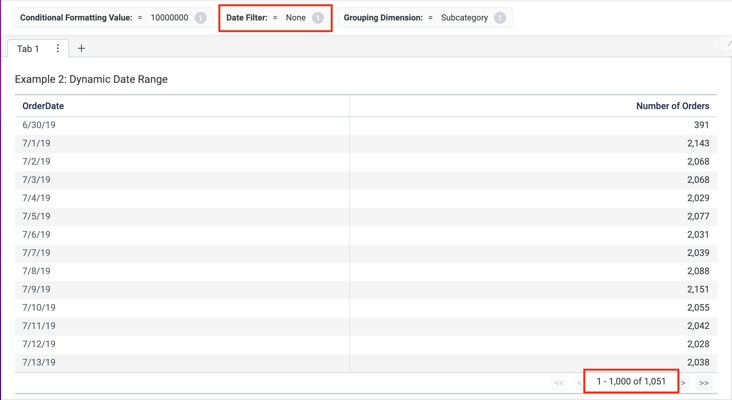Click the 1 - 1,000 of 1,051 indicator

click(x=631, y=381)
